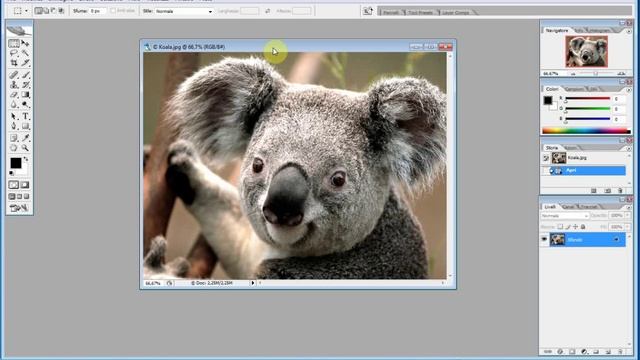Switch to the Canali channels tab
The width and height of the screenshot is (640, 360).
pyautogui.click(x=568, y=207)
